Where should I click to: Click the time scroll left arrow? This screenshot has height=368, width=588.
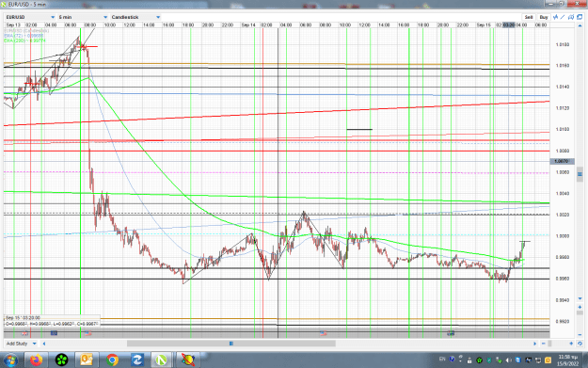[x=44, y=344]
